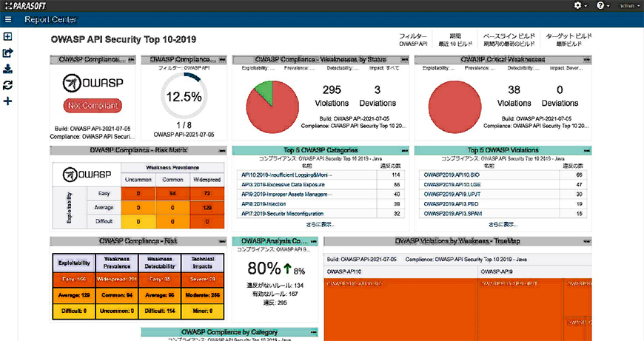The height and width of the screenshot is (341, 644).
Task: Open menu of the 12.5% compliance widget
Action: point(222,60)
